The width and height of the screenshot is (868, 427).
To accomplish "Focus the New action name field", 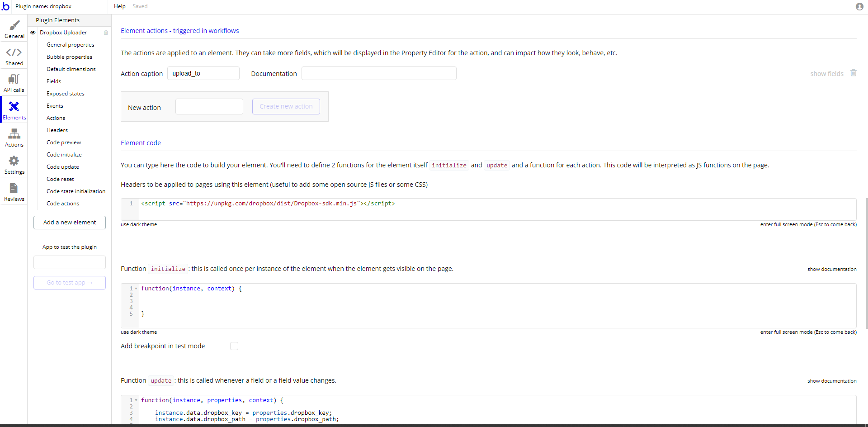I will (209, 107).
